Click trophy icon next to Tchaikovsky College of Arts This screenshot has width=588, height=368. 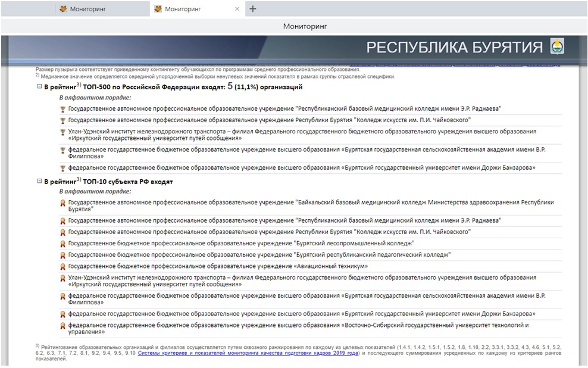[x=62, y=120]
